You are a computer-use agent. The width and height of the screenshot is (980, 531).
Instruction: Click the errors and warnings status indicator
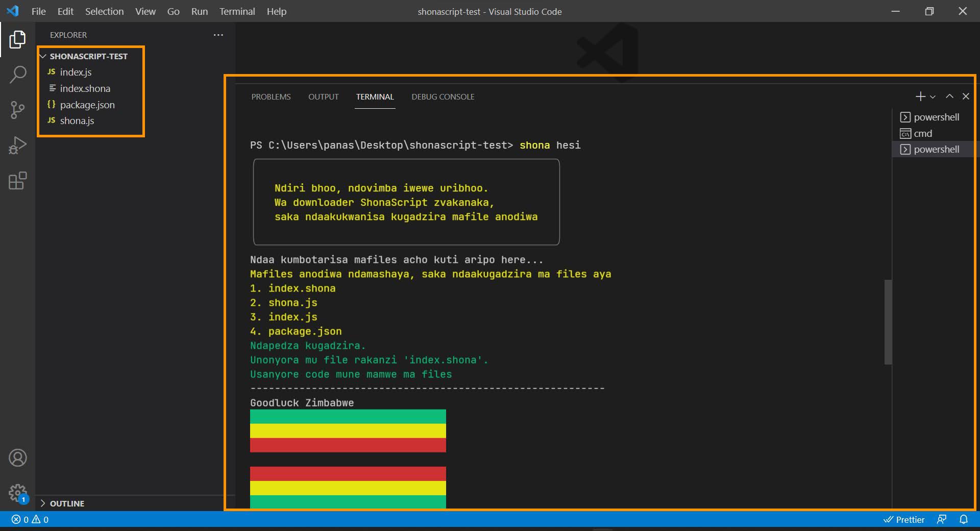(30, 519)
